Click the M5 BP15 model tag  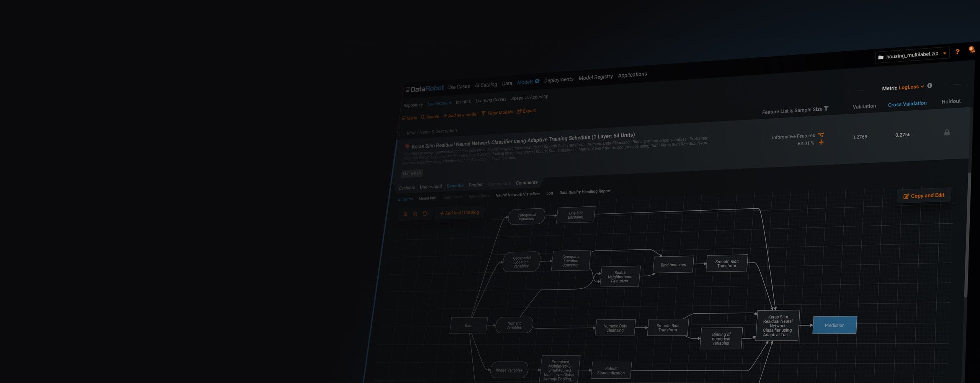coord(412,173)
